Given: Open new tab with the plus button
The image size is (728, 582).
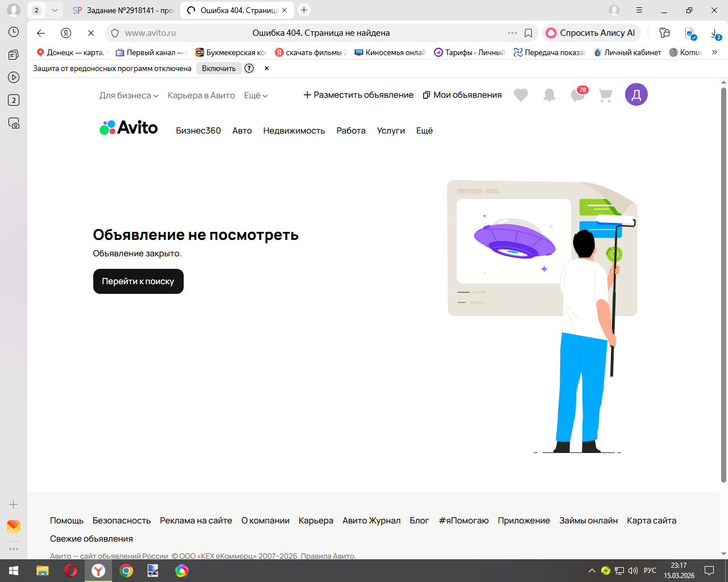Looking at the screenshot, I should [x=304, y=10].
